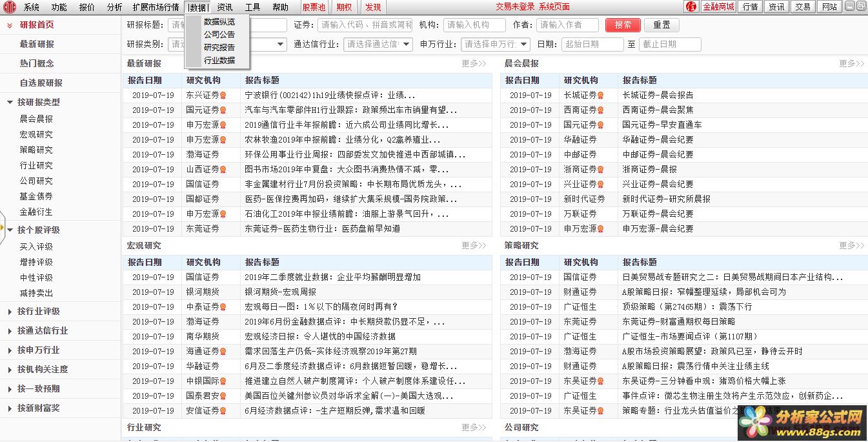Select 热门概念 in the sidebar

[x=37, y=64]
